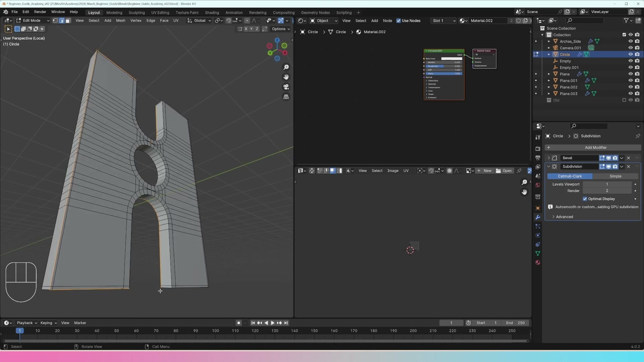Click the viewport zoom magnifier icon
The width and height of the screenshot is (644, 362).
point(286,67)
